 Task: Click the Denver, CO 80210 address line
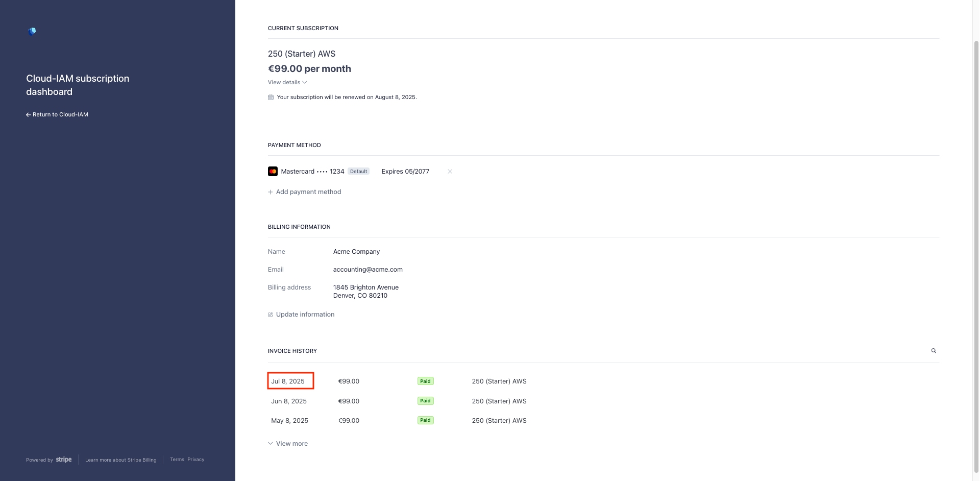360,296
